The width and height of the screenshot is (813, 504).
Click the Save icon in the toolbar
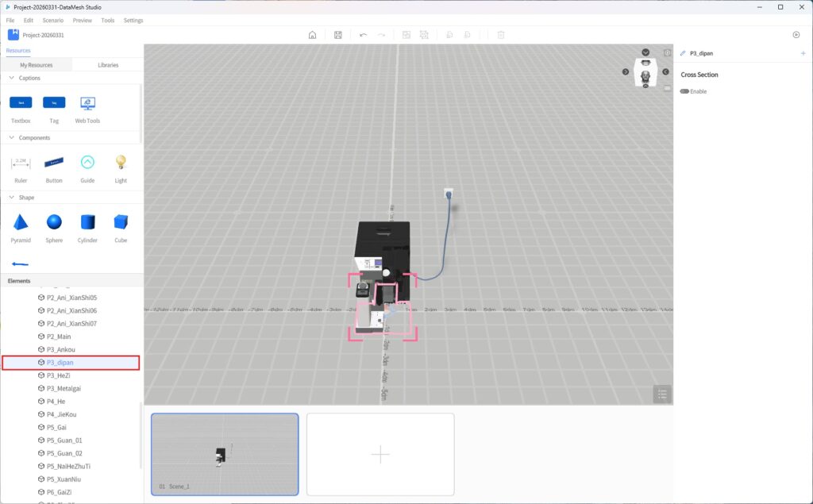(338, 35)
